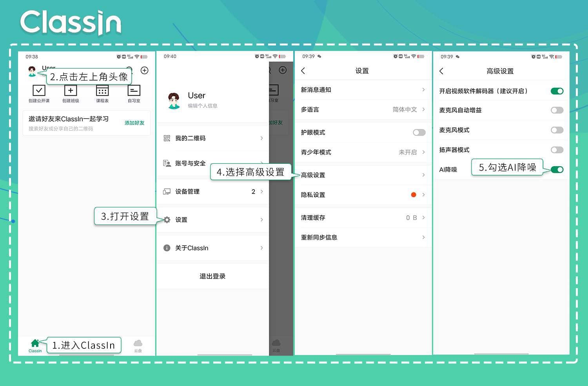Tap the gear icon beside 设置
The height and width of the screenshot is (386, 588).
[x=167, y=220]
